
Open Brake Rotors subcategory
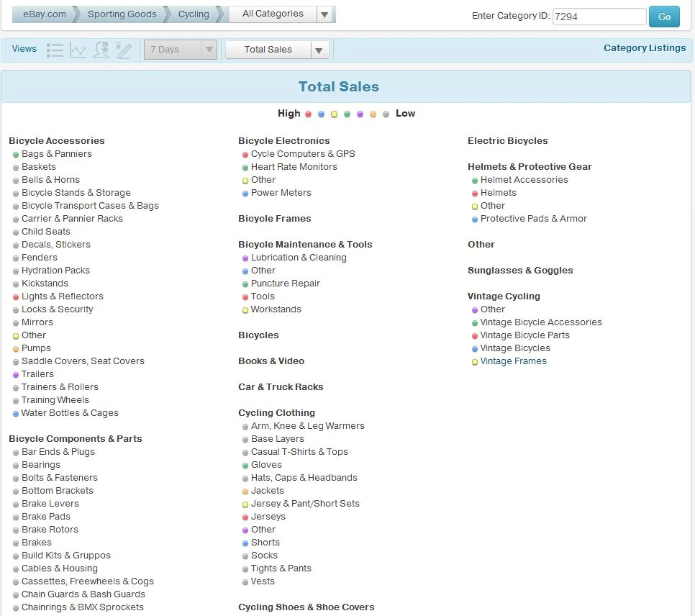pos(50,529)
